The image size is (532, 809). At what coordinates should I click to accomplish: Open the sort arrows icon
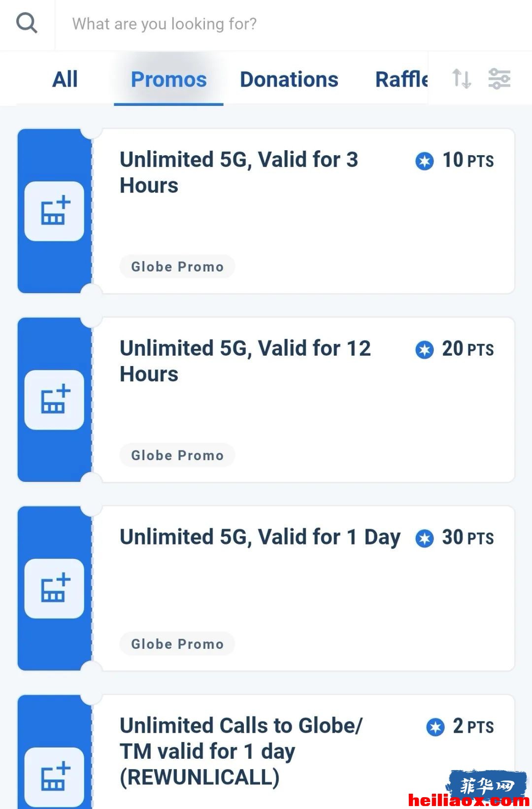(462, 79)
